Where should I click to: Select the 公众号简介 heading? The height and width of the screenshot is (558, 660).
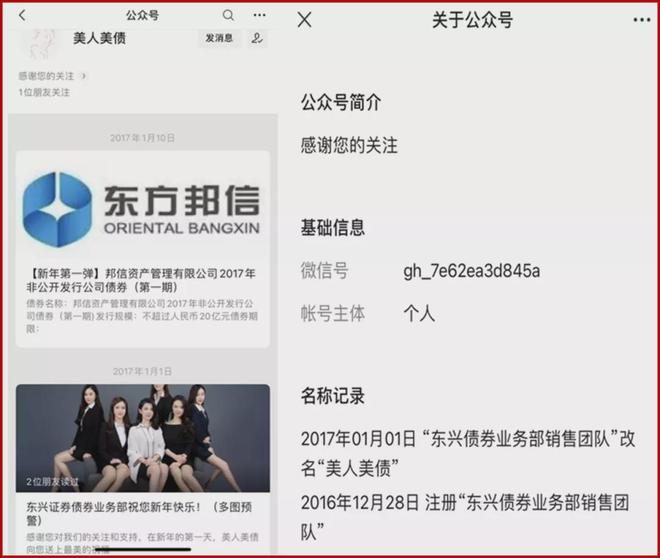coord(341,102)
